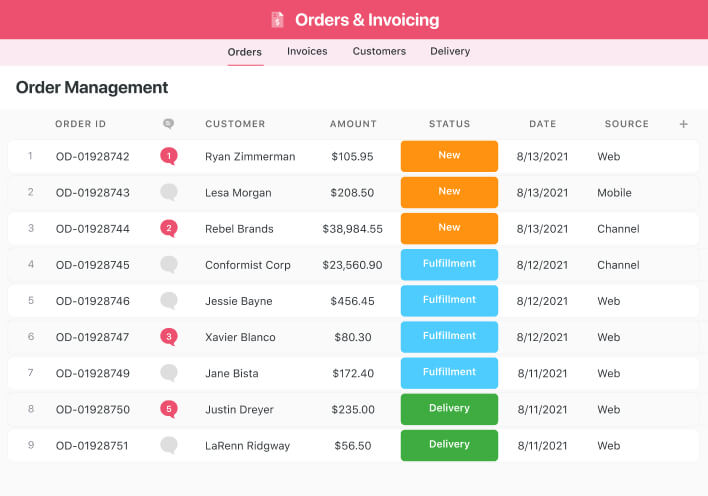Image resolution: width=708 pixels, height=496 pixels.
Task: Open empty comment bubble on Lesa Morgan row
Action: (169, 192)
